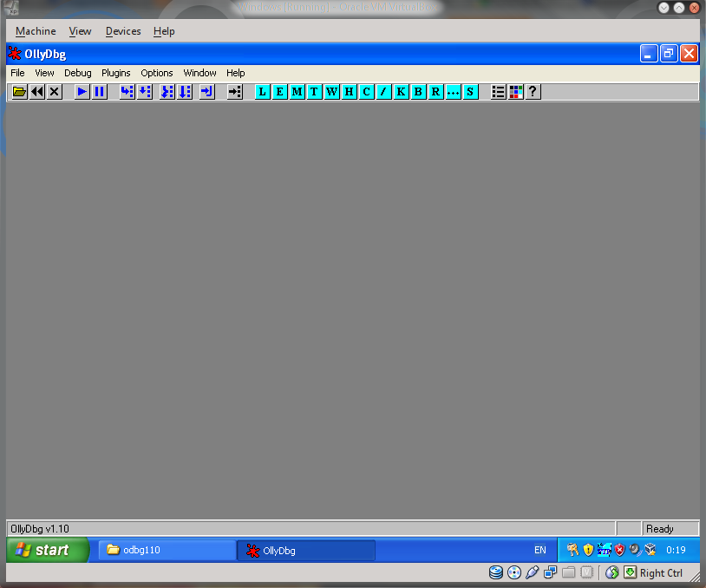This screenshot has height=588, width=706.
Task: Open the VirtualBox View menu
Action: (80, 31)
